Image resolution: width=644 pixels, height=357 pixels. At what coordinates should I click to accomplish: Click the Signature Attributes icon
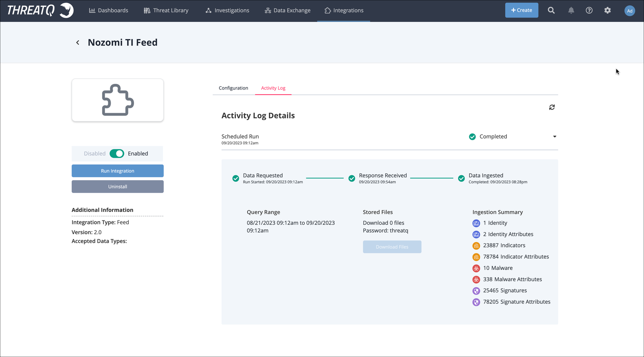point(476,302)
